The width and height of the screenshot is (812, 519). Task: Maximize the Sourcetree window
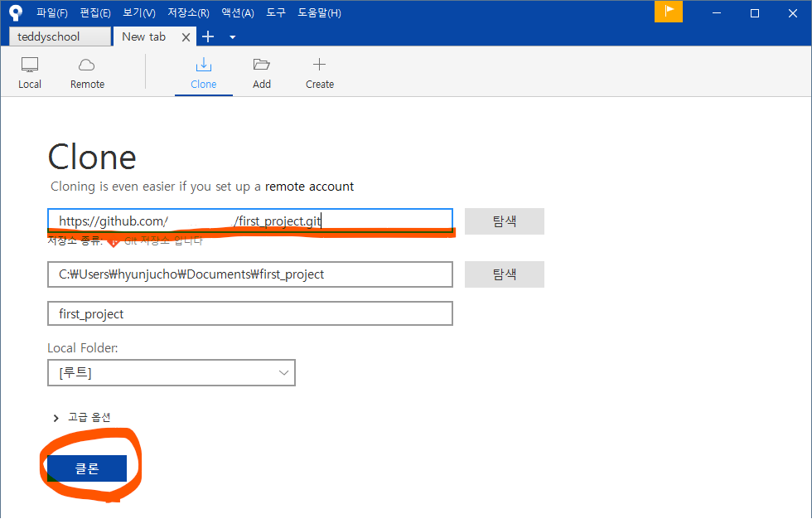click(755, 13)
